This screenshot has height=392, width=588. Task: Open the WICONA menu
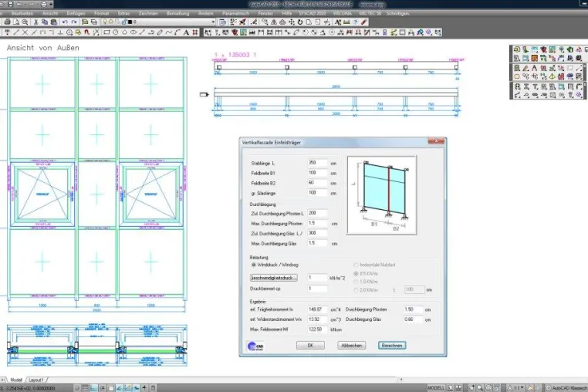(x=342, y=13)
